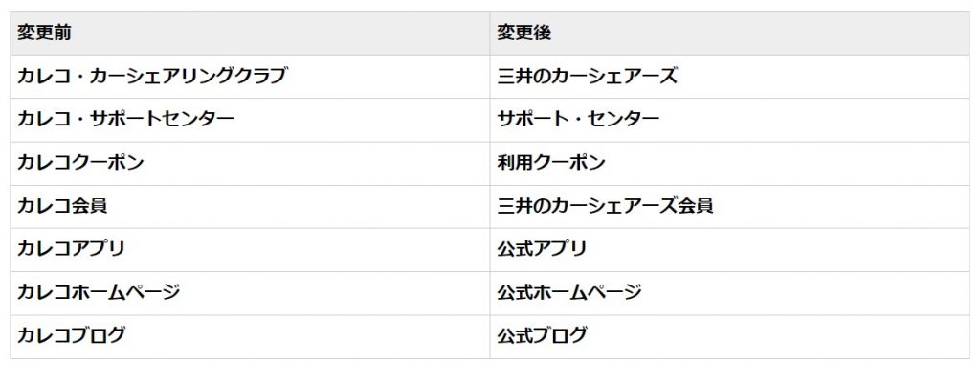Viewport: 980px width, 365px height.
Task: Click the カレコ・サポートセンター text
Action: [125, 119]
